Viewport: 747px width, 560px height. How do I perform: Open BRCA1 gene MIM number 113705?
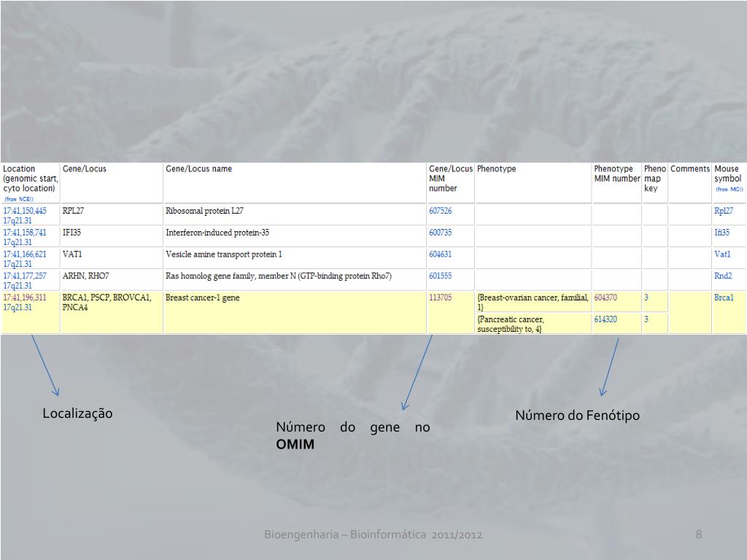coord(440,297)
